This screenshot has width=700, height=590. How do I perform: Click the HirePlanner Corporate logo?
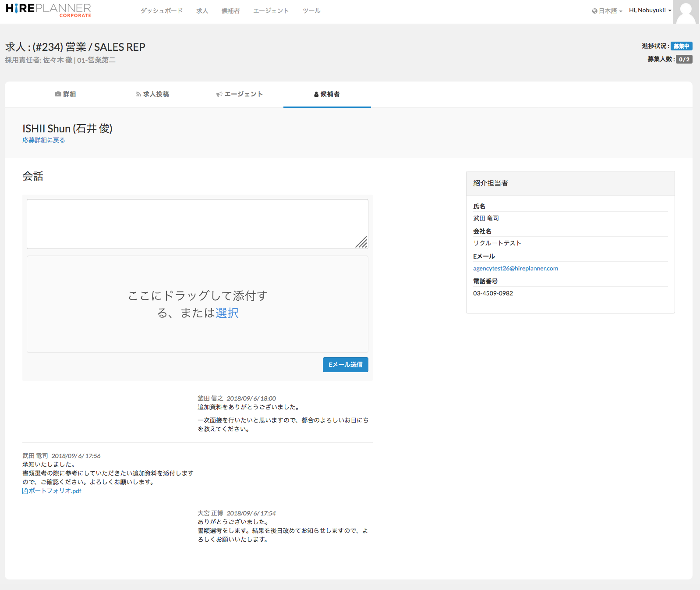click(x=48, y=11)
